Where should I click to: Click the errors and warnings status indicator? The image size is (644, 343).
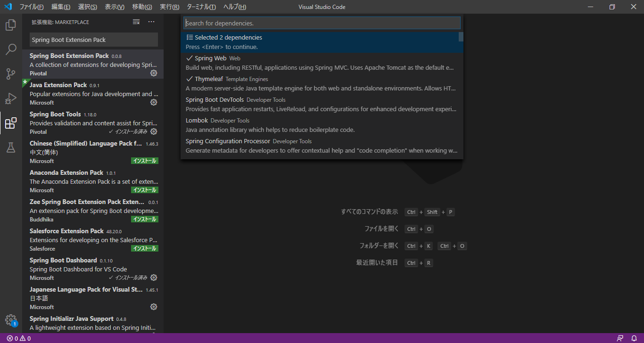pyautogui.click(x=19, y=338)
